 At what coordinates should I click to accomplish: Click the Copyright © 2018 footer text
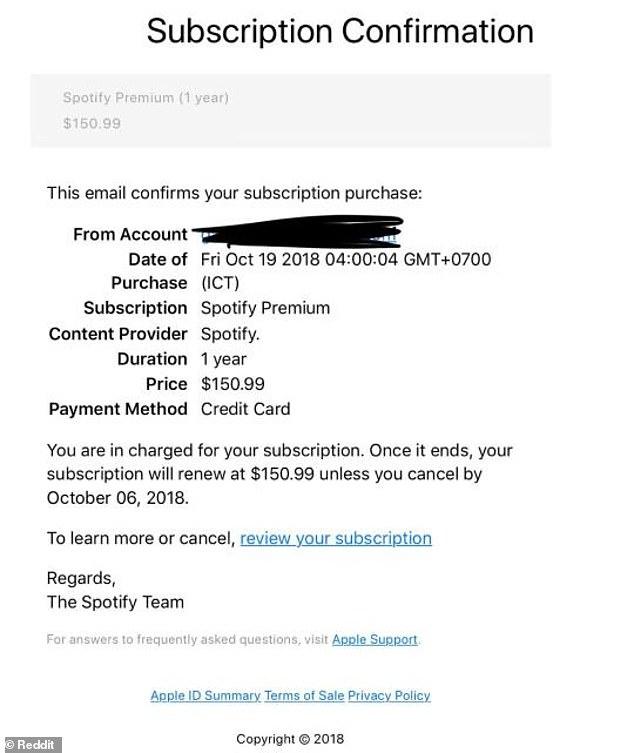pyautogui.click(x=290, y=739)
